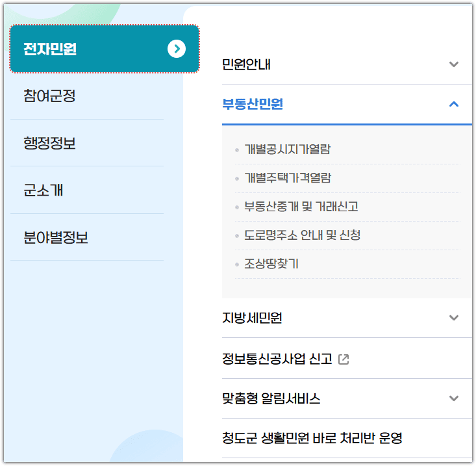Open the 참여군정 menu
The height and width of the screenshot is (466, 476).
(49, 96)
